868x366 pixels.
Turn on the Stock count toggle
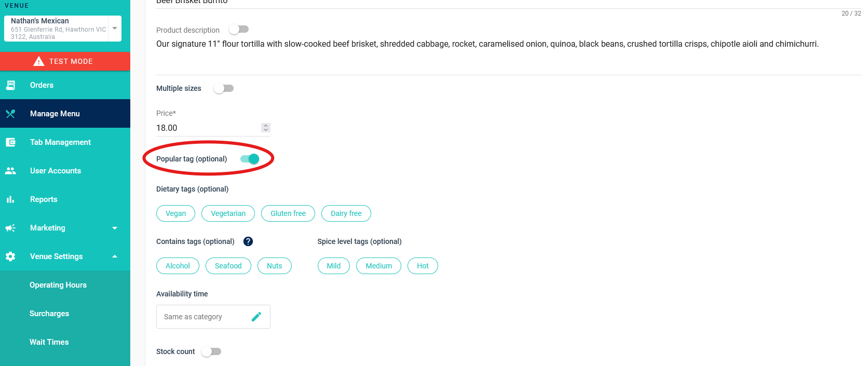click(x=211, y=351)
